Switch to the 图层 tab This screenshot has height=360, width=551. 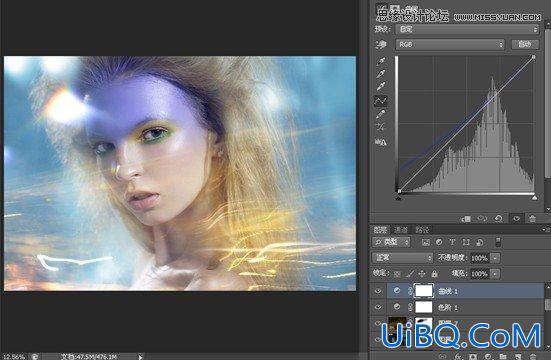click(x=380, y=230)
